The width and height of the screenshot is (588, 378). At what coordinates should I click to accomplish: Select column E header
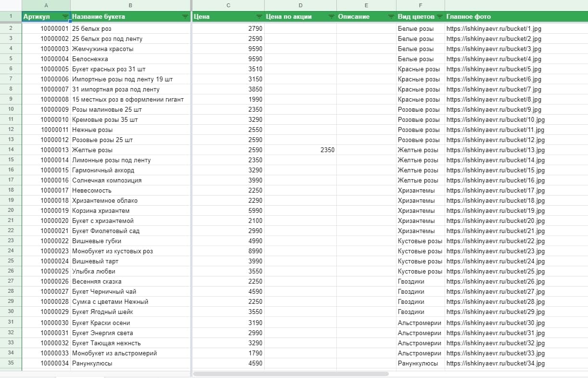(367, 5)
